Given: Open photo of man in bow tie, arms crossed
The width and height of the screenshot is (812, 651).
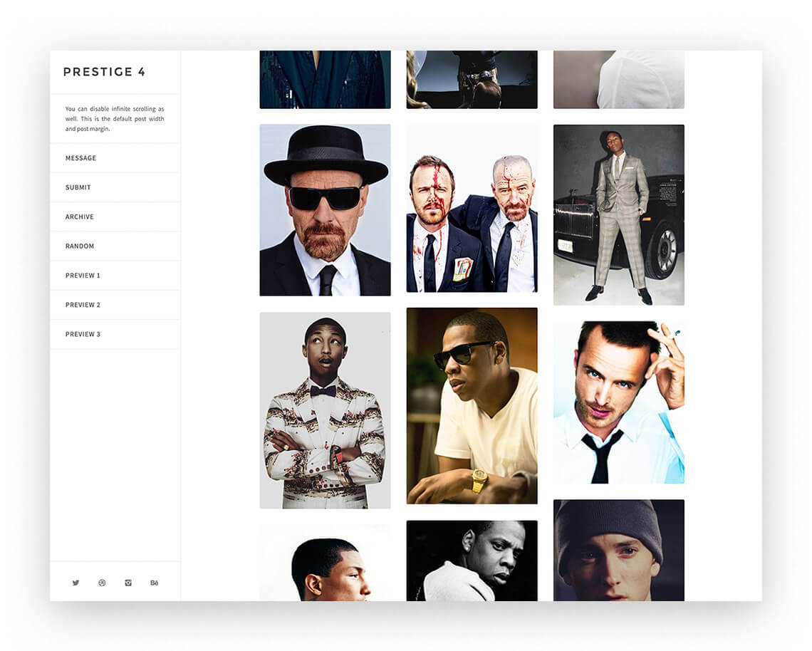Looking at the screenshot, I should 326,411.
